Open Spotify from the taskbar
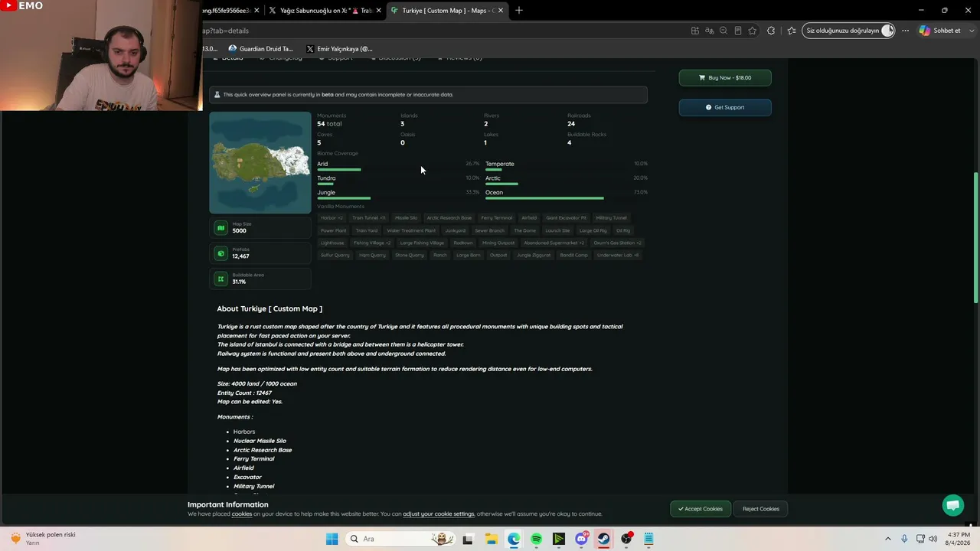980x551 pixels. pyautogui.click(x=536, y=539)
